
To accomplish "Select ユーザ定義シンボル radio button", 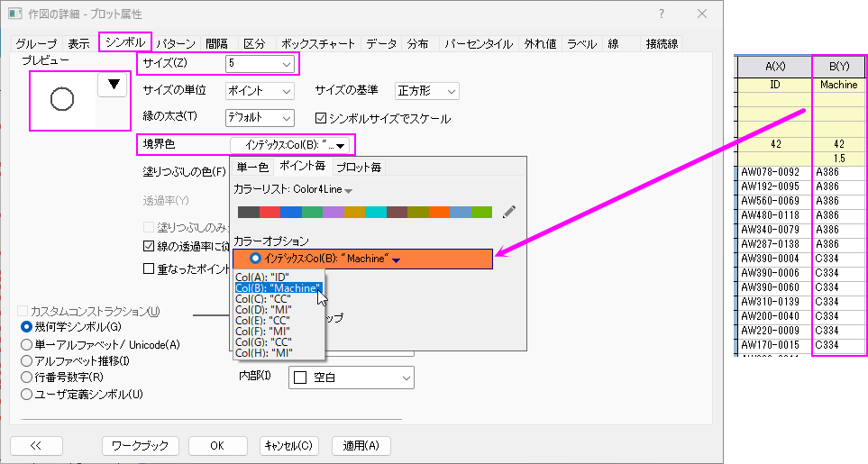I will point(26,395).
